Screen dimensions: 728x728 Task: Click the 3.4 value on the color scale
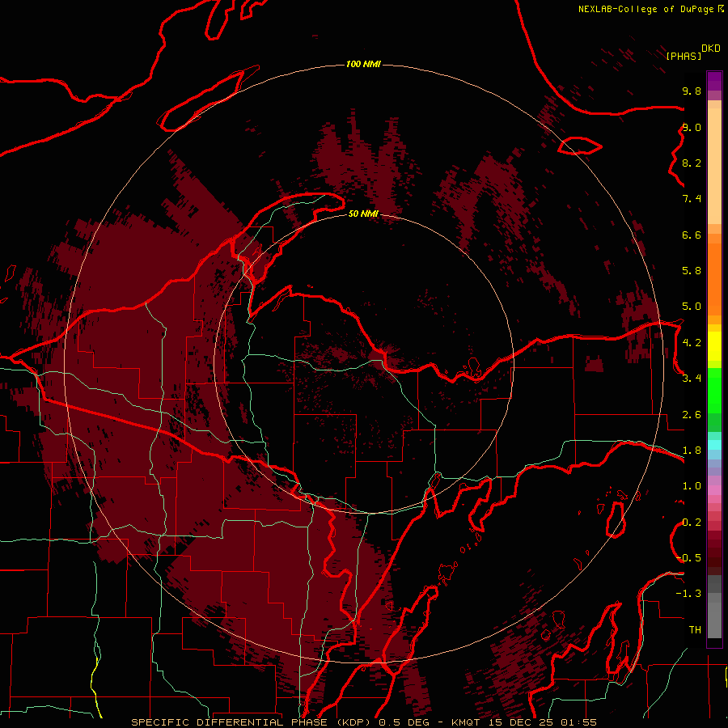pyautogui.click(x=692, y=379)
